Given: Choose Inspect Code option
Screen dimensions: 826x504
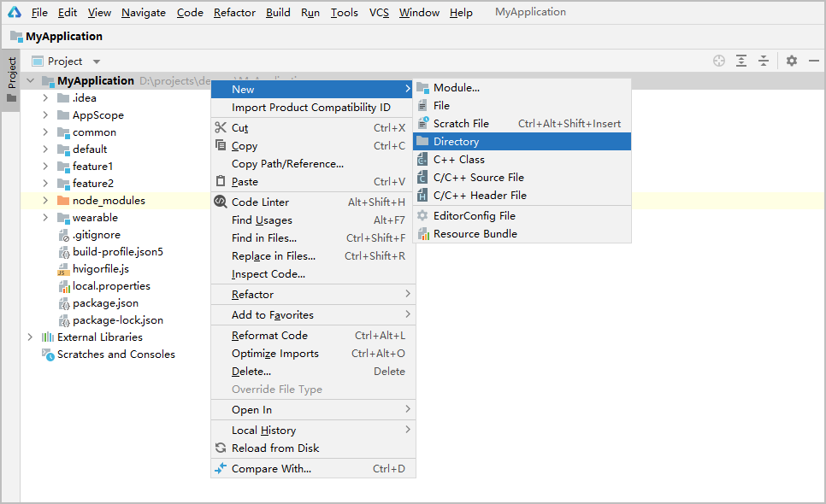Looking at the screenshot, I should (x=314, y=273).
